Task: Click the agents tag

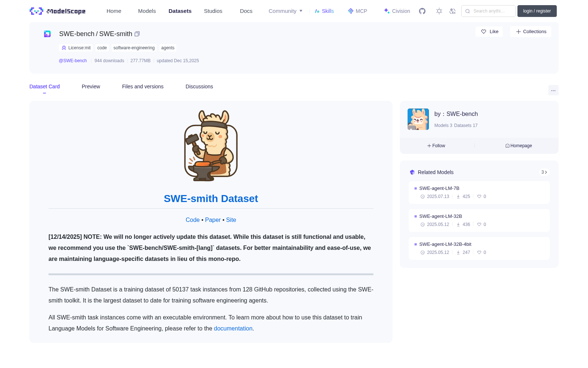Action: coord(168,48)
